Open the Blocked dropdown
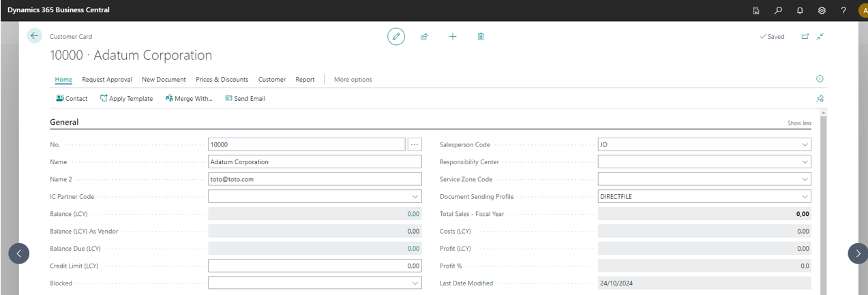Image resolution: width=868 pixels, height=295 pixels. coord(415,283)
